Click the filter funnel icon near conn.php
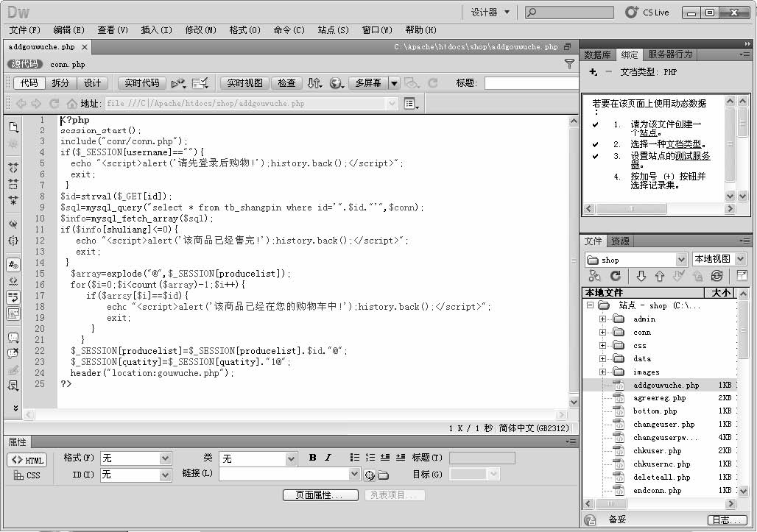The width and height of the screenshot is (757, 532). 569,64
